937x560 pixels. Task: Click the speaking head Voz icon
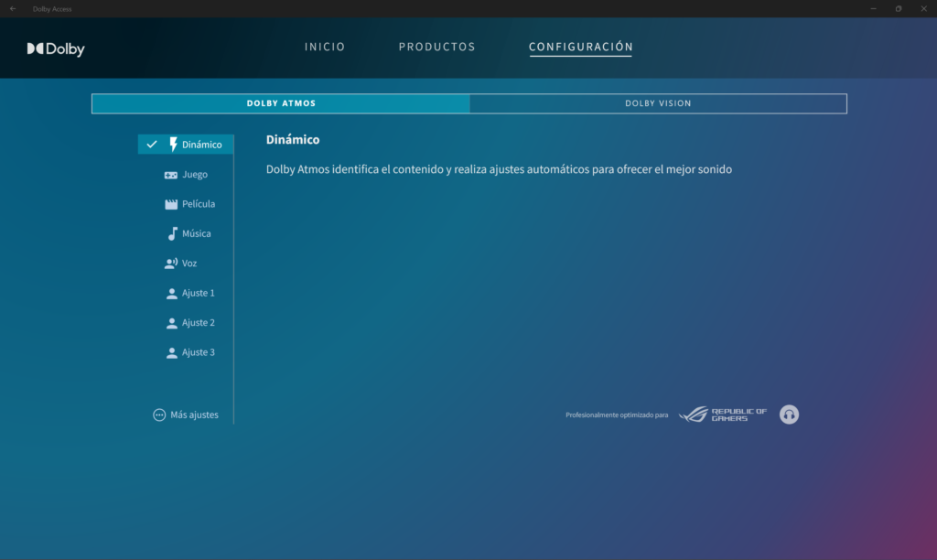pyautogui.click(x=171, y=264)
